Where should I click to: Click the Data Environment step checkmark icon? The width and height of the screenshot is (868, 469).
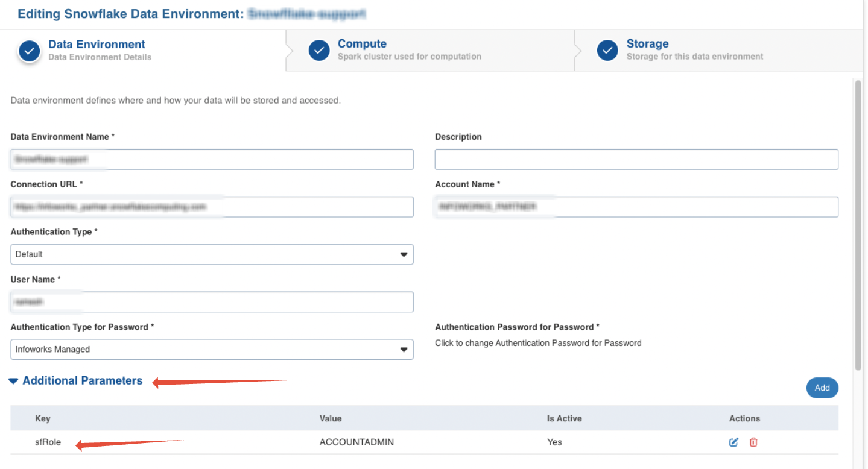29,51
